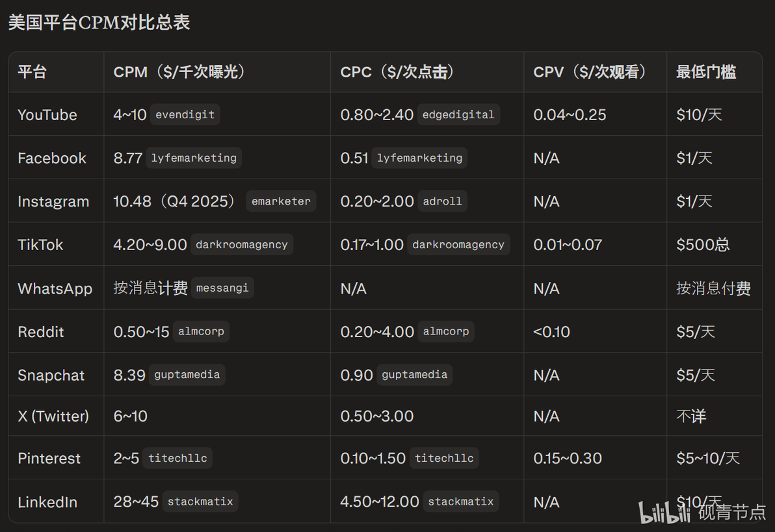Click Pinterest threshold $5~10/天
The height and width of the screenshot is (532, 775).
click(708, 459)
